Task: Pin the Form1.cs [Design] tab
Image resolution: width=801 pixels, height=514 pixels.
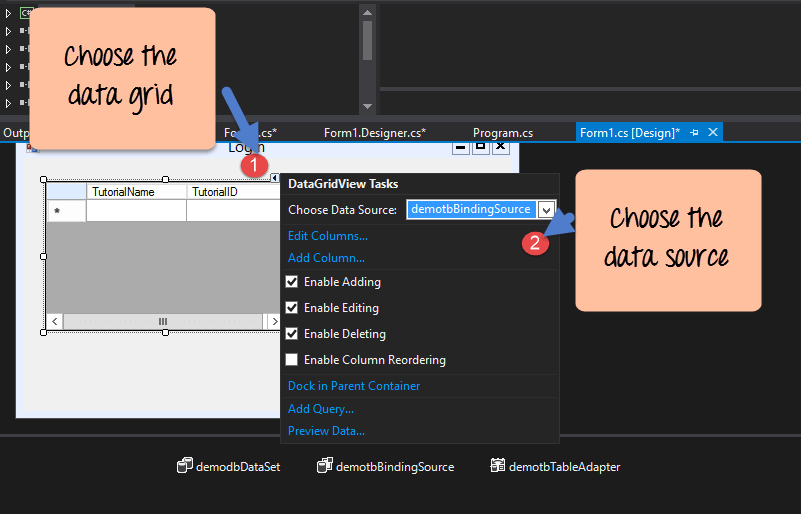Action: [x=694, y=132]
